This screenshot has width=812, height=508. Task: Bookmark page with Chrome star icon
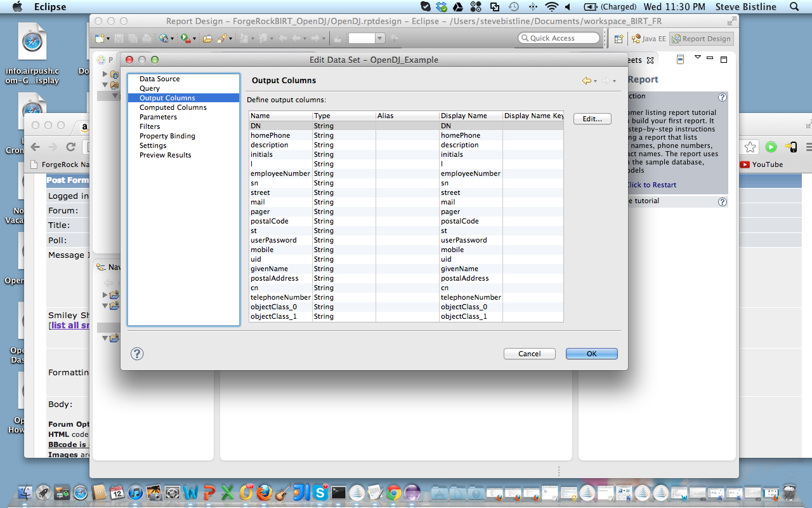750,147
